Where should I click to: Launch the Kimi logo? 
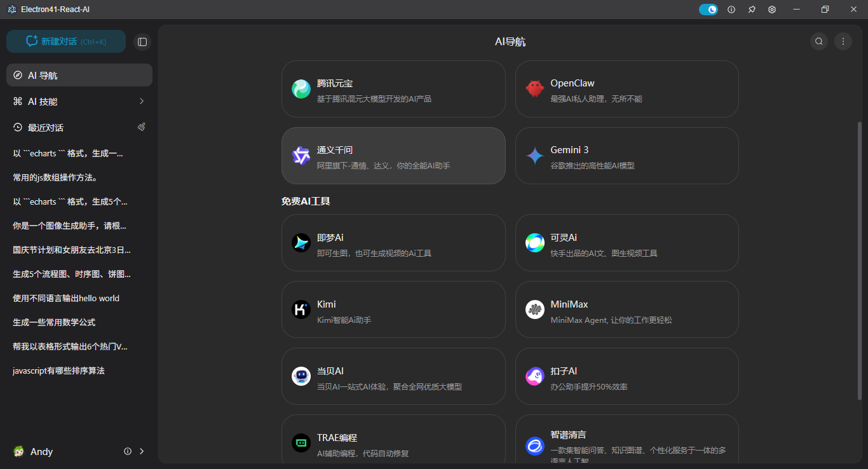pyautogui.click(x=301, y=309)
